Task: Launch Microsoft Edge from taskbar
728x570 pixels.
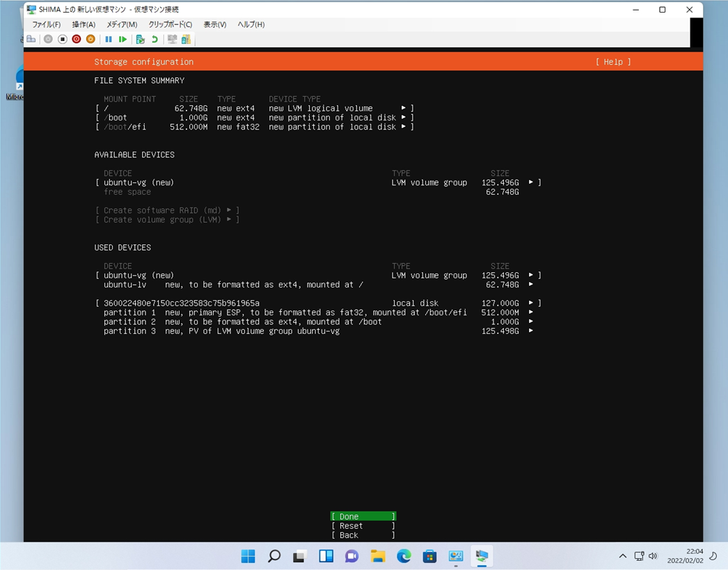Action: click(404, 555)
